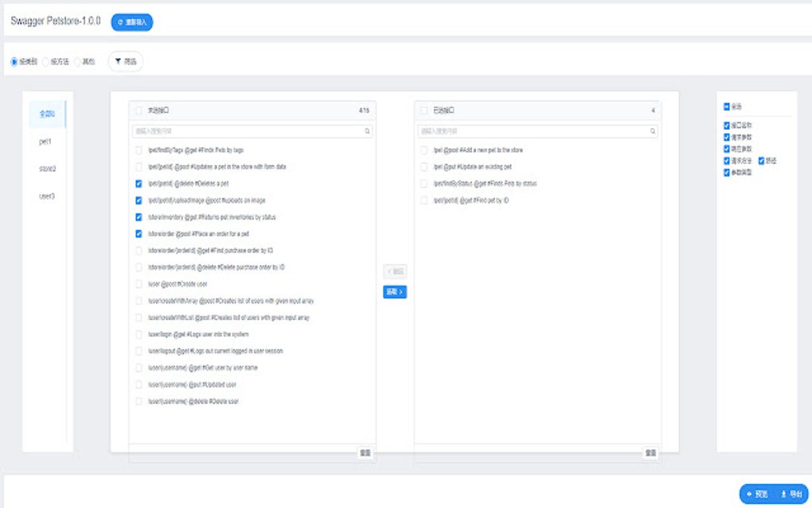Click the search magnifier in the unselected API list
812x508 pixels.
coord(366,131)
